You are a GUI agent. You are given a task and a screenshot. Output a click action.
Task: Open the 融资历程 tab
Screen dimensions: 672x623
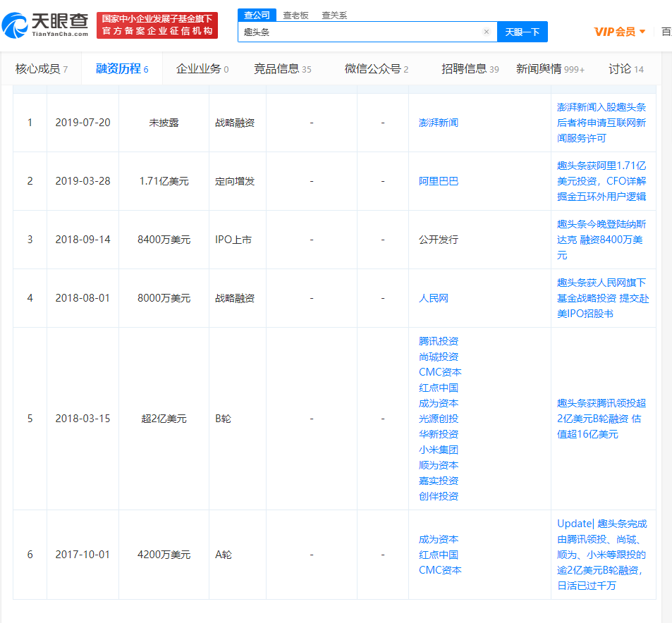coord(122,68)
